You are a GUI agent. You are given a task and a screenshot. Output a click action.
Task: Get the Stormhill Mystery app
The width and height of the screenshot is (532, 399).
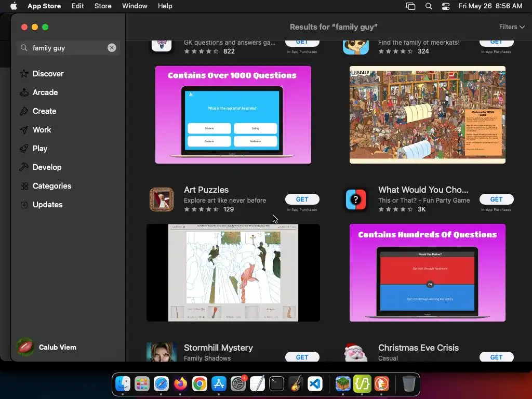[x=302, y=356]
